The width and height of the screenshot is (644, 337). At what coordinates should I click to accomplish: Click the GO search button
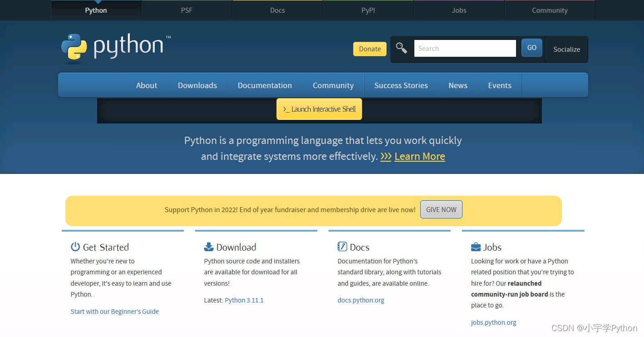tap(532, 48)
